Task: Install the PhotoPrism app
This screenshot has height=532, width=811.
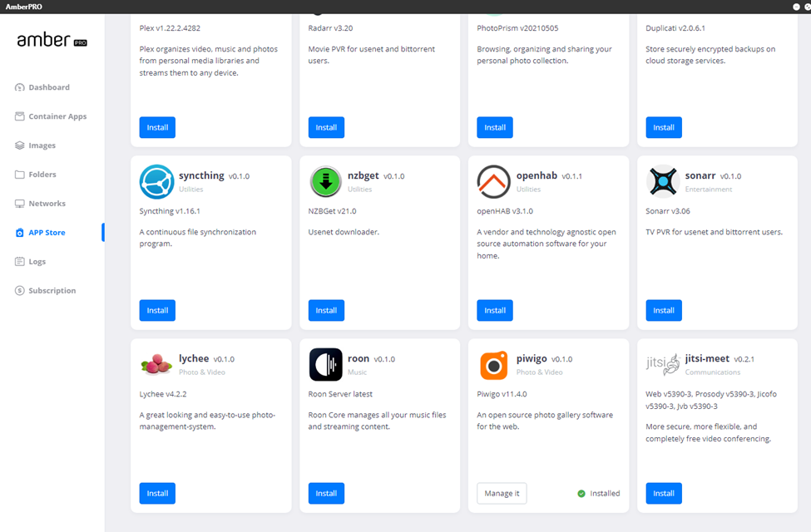Action: (495, 128)
